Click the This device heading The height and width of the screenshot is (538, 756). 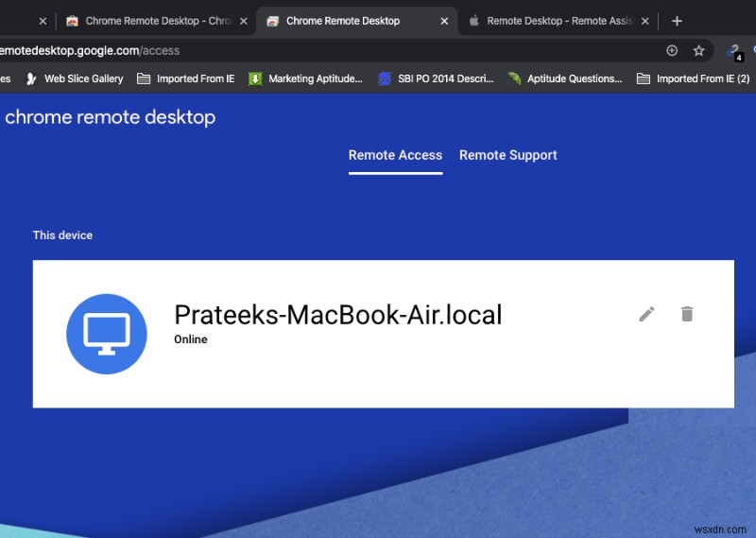[x=62, y=235]
